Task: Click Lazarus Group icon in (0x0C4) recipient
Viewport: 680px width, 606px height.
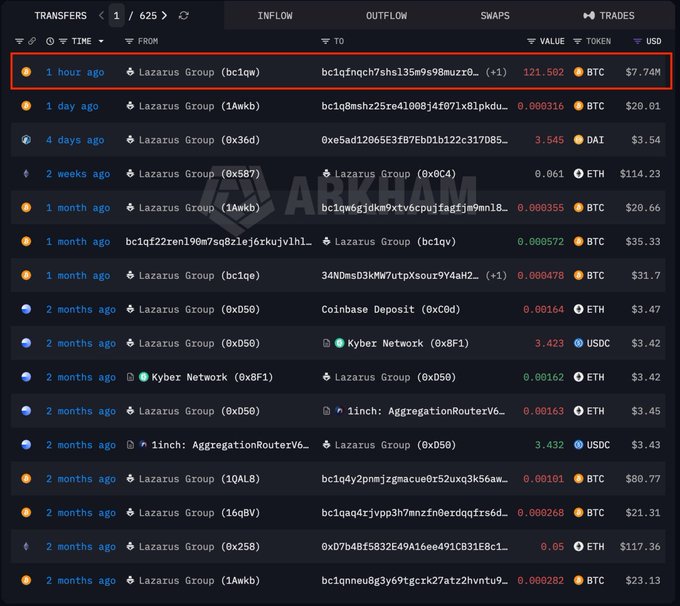Action: pos(327,174)
